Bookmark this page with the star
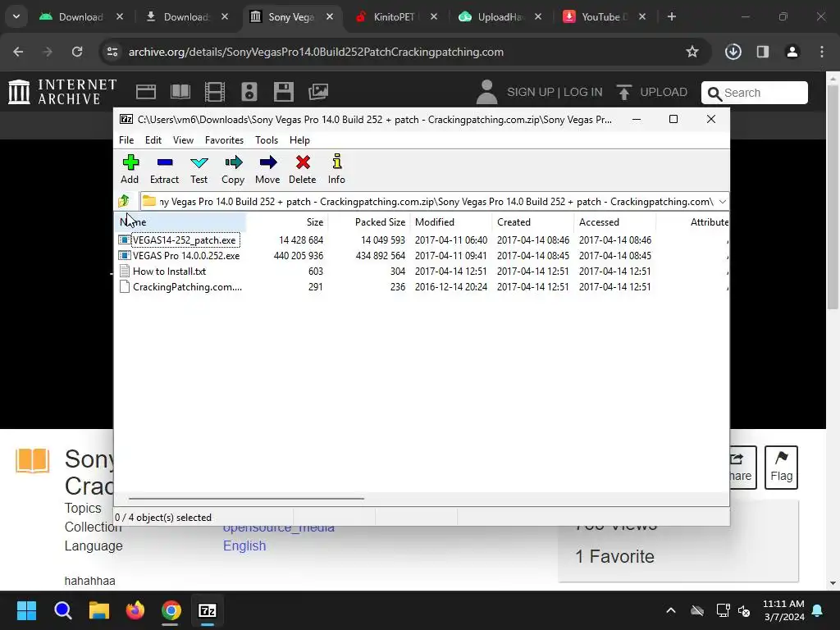The height and width of the screenshot is (630, 840). 692,52
